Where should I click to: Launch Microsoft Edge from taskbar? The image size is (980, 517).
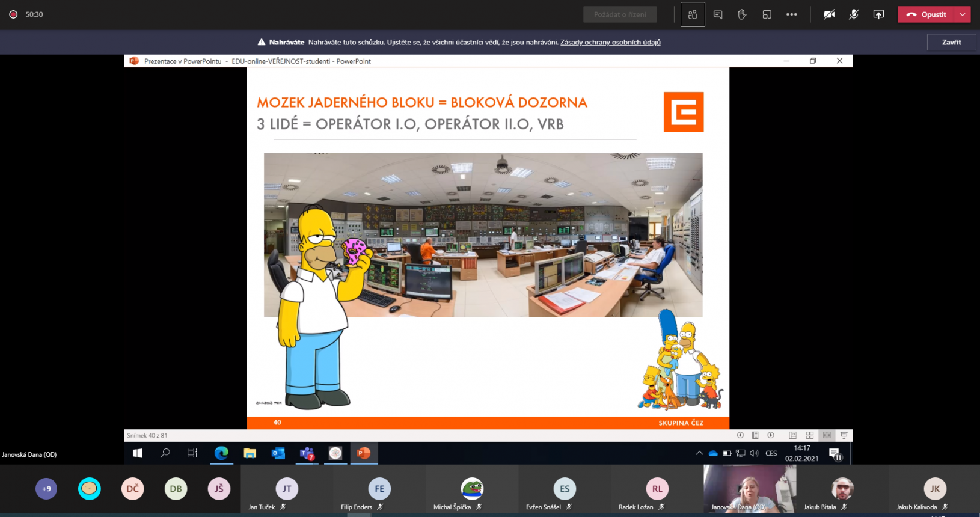click(x=221, y=453)
